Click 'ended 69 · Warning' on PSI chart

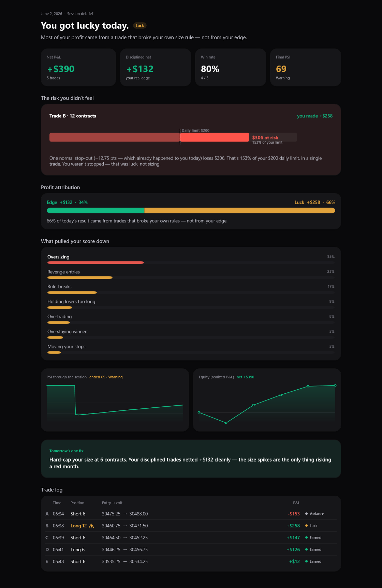point(106,377)
